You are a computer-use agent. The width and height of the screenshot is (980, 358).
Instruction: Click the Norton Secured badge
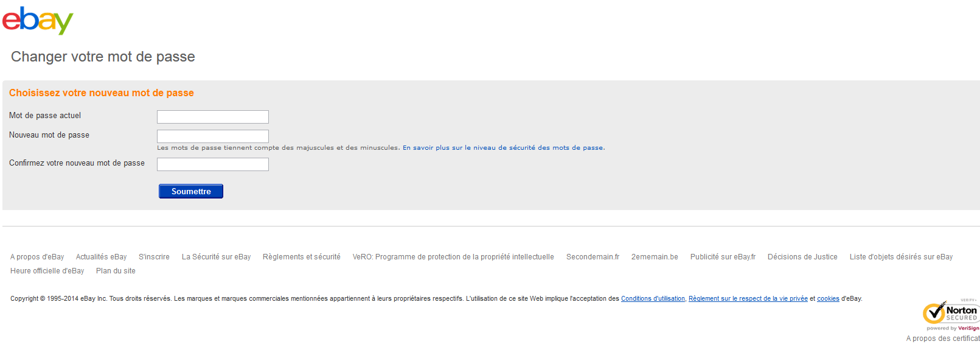951,313
